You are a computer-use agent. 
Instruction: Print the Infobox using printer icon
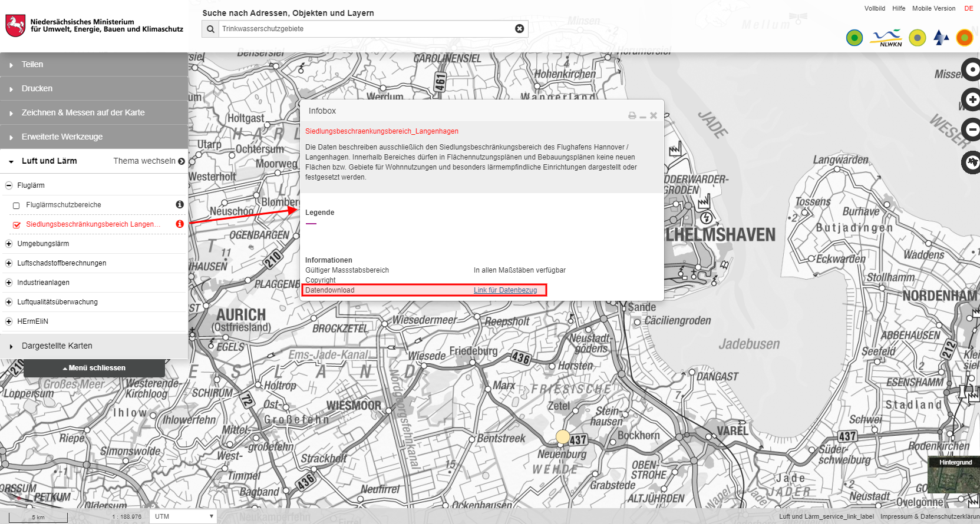[x=632, y=116]
